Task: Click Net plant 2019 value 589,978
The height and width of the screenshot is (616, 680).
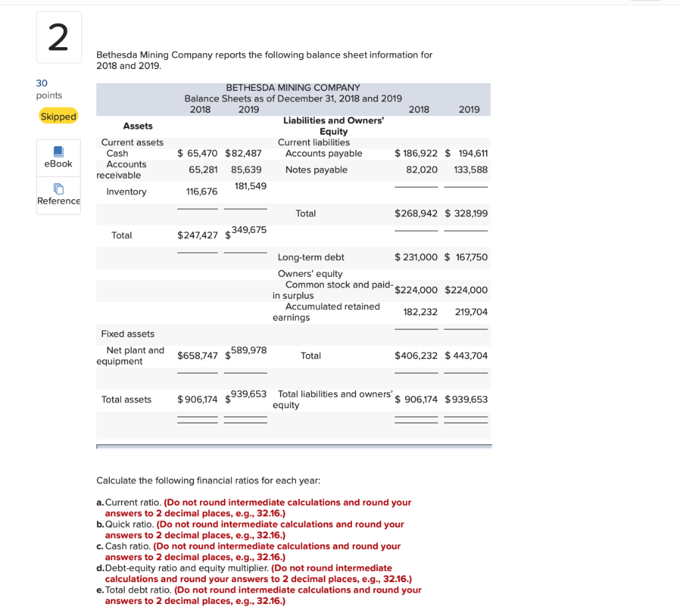Action: [x=249, y=350]
